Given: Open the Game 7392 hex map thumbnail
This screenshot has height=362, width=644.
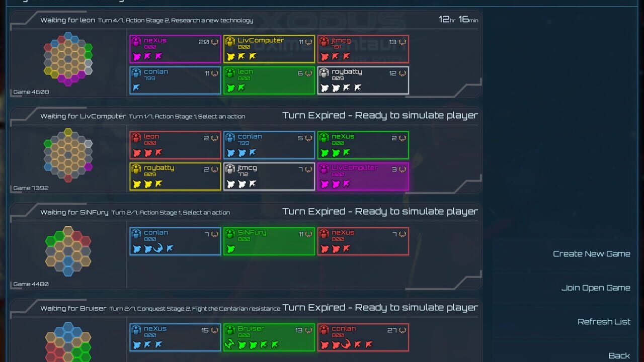Looking at the screenshot, I should (68, 155).
